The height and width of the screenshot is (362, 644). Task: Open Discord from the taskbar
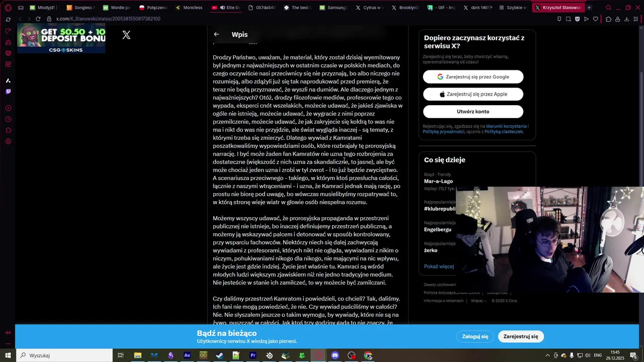(335, 355)
